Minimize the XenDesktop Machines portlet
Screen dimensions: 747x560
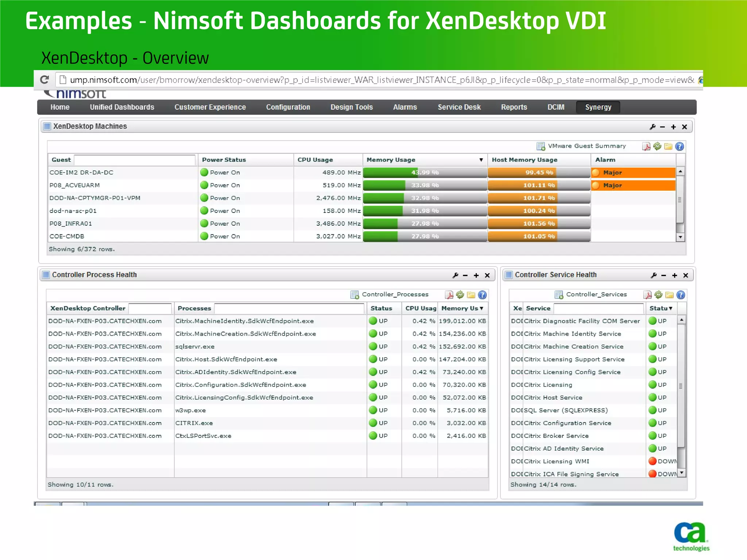[x=663, y=127]
